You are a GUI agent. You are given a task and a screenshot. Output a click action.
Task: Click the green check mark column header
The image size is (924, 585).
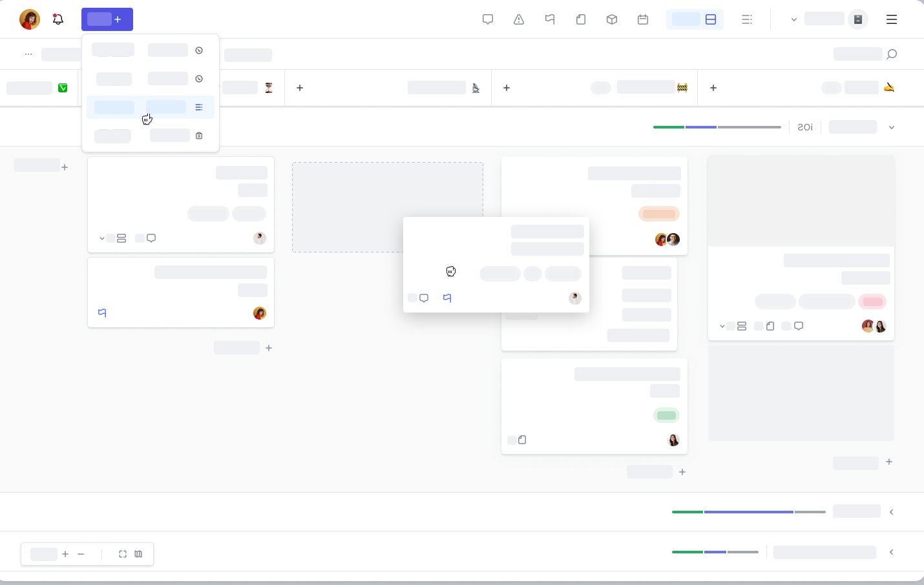[x=63, y=88]
